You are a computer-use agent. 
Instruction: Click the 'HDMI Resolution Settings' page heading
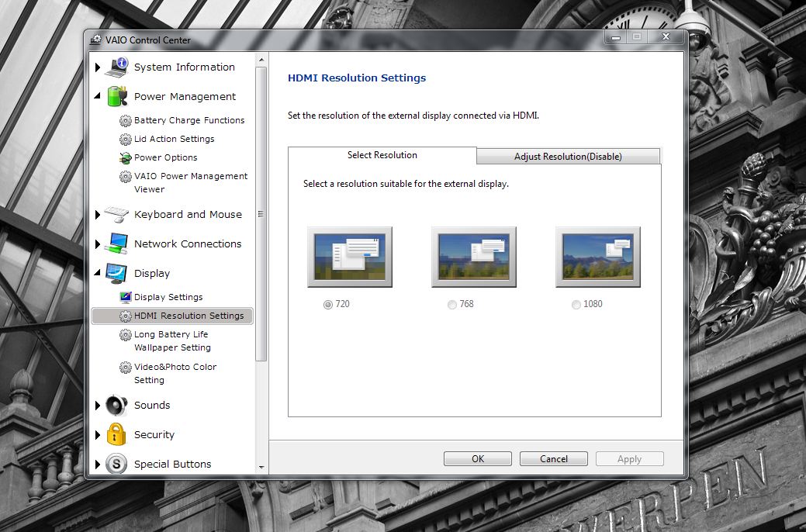[x=357, y=78]
